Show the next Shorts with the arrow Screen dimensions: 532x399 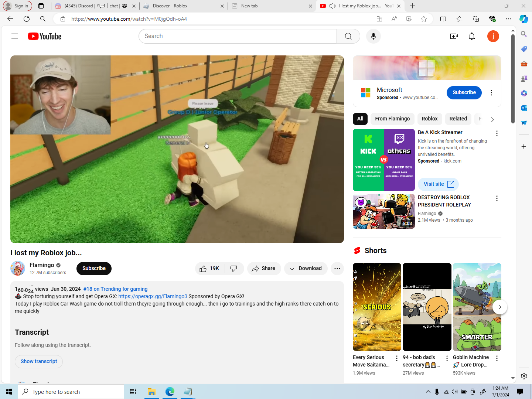pos(499,307)
